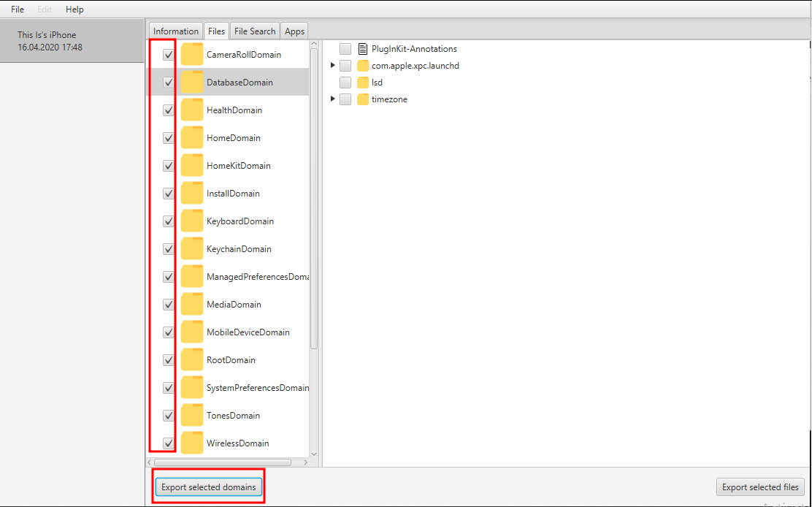Image resolution: width=812 pixels, height=507 pixels.
Task: Select the InstallDomain label
Action: [233, 193]
